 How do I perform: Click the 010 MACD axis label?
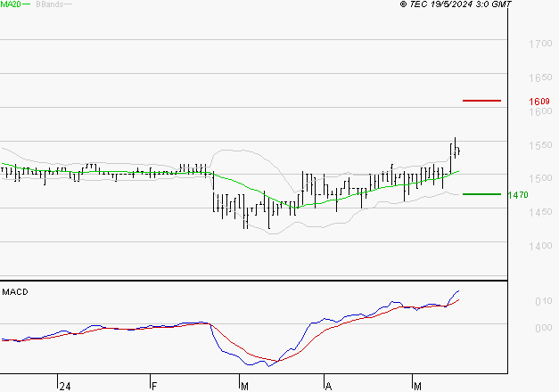[x=544, y=301]
